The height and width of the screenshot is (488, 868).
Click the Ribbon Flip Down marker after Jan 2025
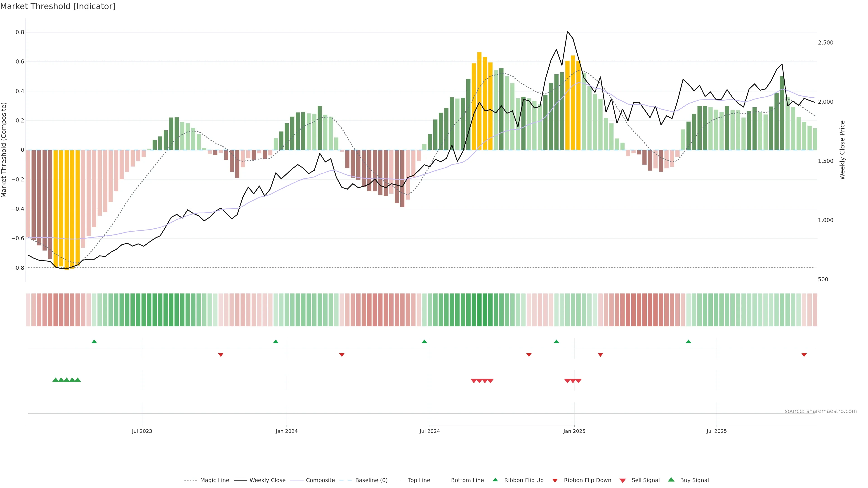[x=600, y=355]
